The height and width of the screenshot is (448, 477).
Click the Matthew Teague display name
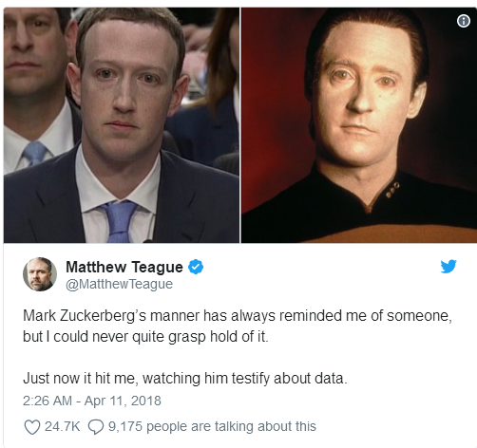pos(124,267)
